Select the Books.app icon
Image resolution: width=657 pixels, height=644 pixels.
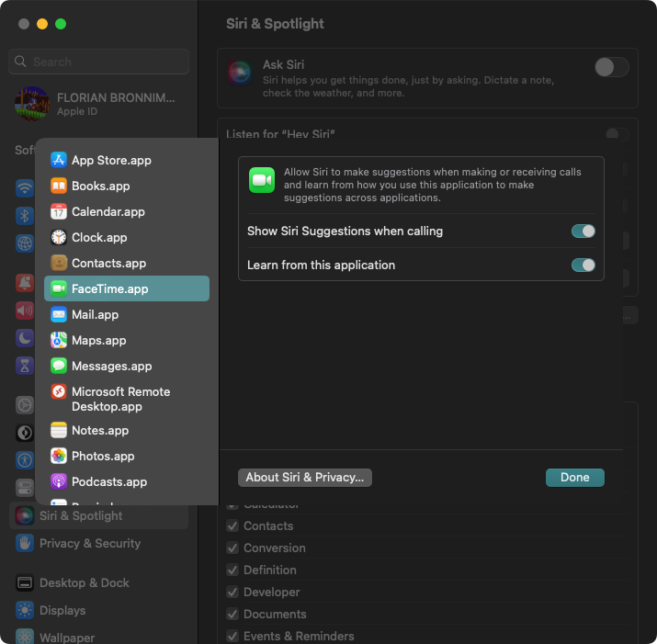tap(59, 186)
